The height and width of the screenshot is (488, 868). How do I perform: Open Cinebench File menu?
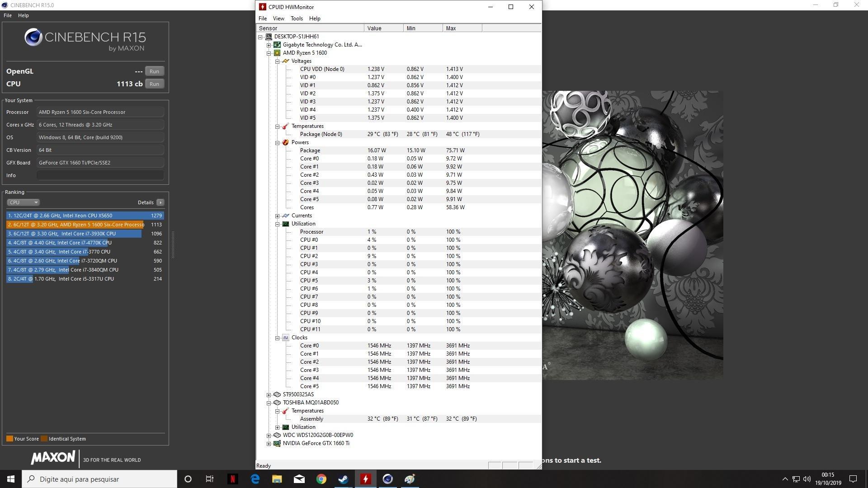click(8, 15)
